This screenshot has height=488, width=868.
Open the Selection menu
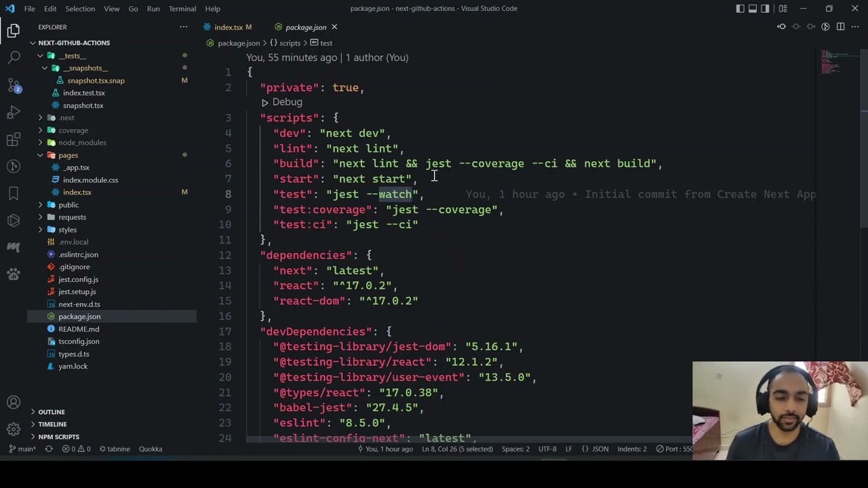tap(80, 8)
